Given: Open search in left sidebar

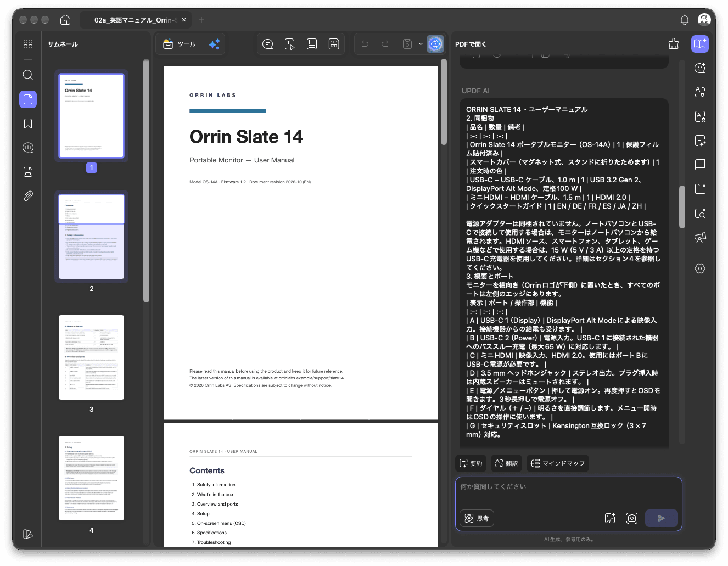Looking at the screenshot, I should coord(28,75).
